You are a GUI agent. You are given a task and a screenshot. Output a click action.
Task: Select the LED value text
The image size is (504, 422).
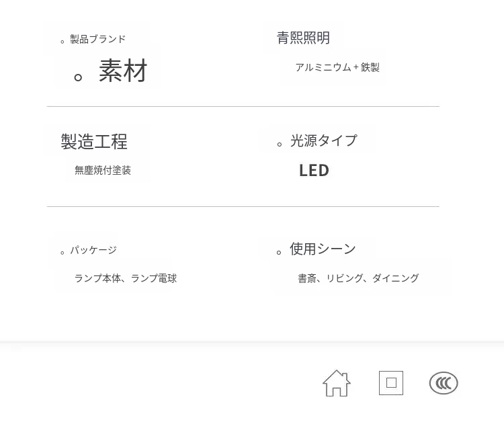coord(314,171)
